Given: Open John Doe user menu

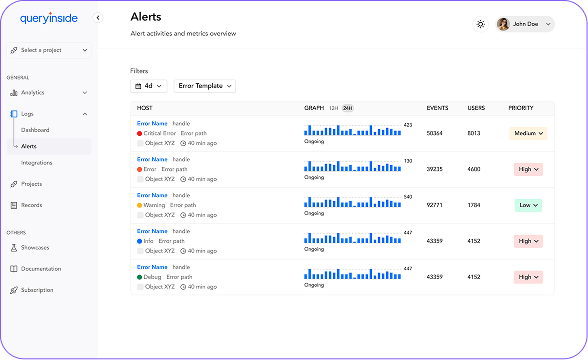Looking at the screenshot, I should (x=525, y=24).
